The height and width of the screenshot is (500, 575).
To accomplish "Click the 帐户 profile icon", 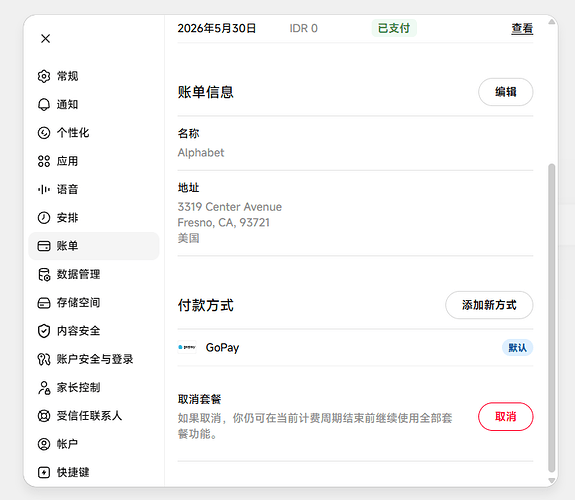I will point(44,444).
